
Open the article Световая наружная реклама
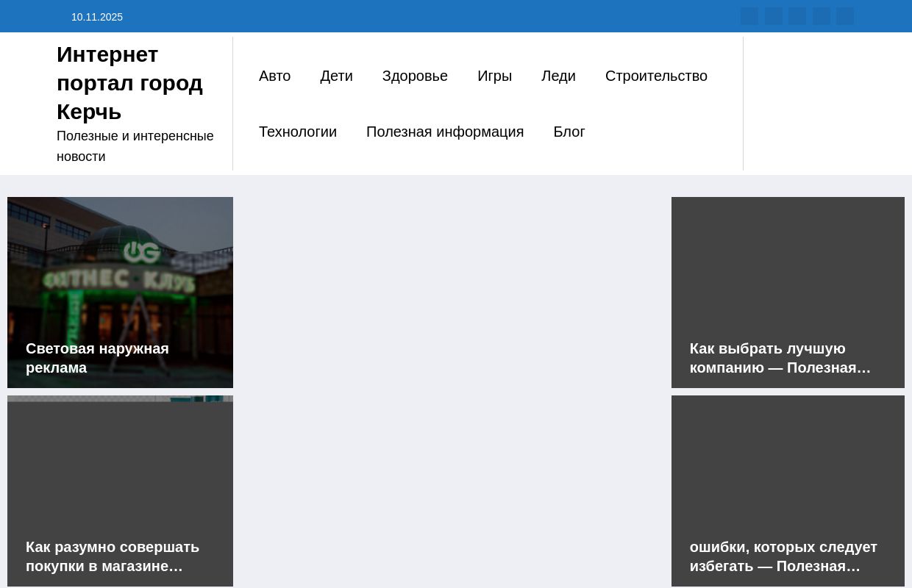(97, 358)
